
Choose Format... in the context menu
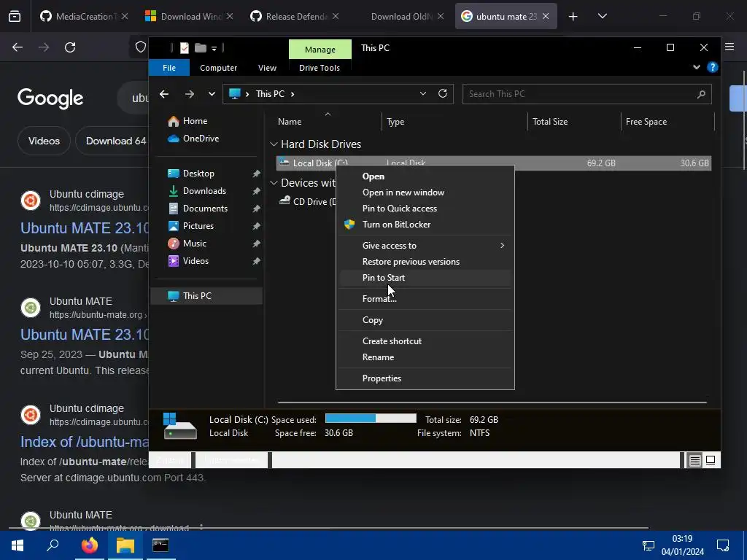(425, 298)
